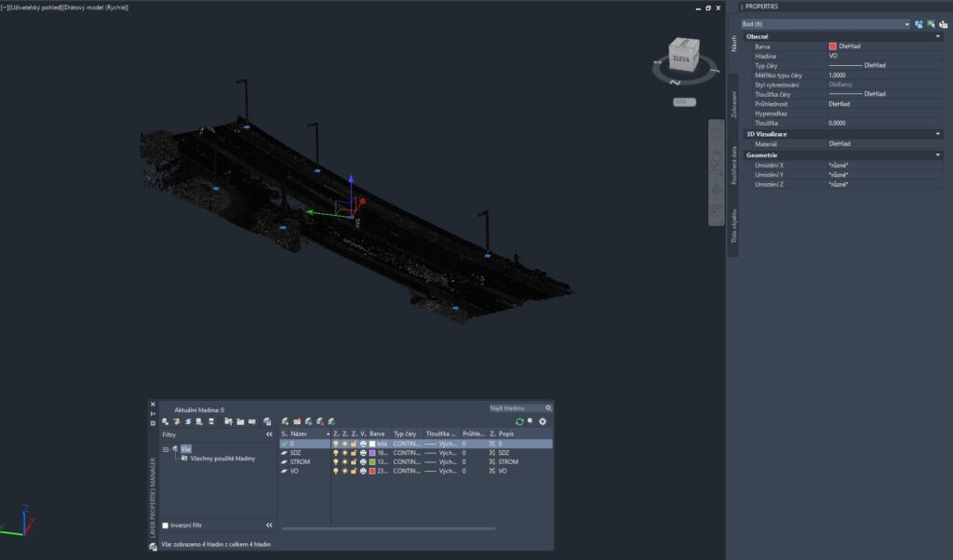
Task: Click the print icon for layer STROM
Action: (x=363, y=461)
